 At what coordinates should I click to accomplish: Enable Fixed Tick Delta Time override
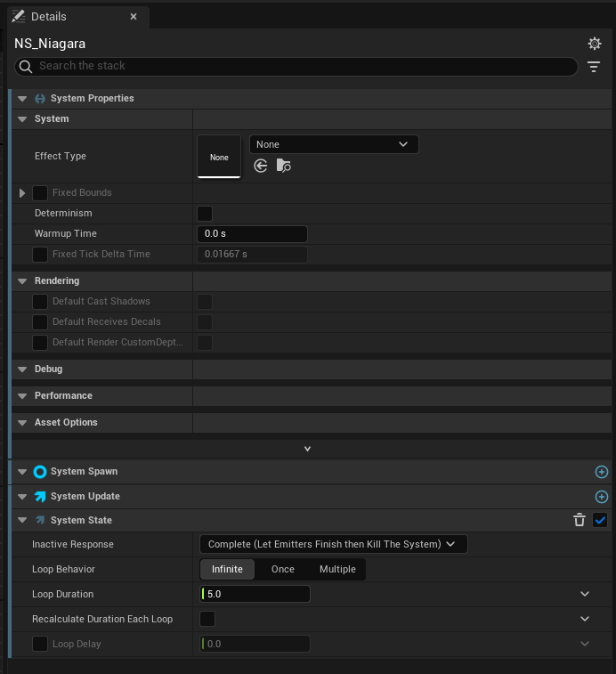(x=40, y=255)
